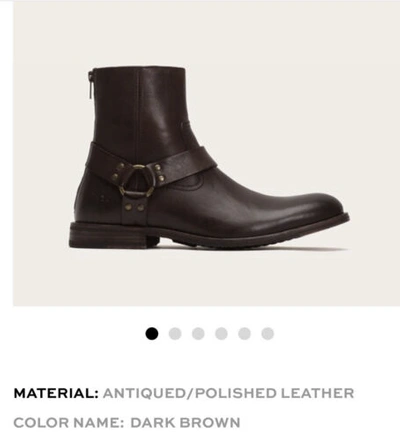Select the active black carousel dot
Image resolution: width=400 pixels, height=441 pixels.
pos(152,333)
